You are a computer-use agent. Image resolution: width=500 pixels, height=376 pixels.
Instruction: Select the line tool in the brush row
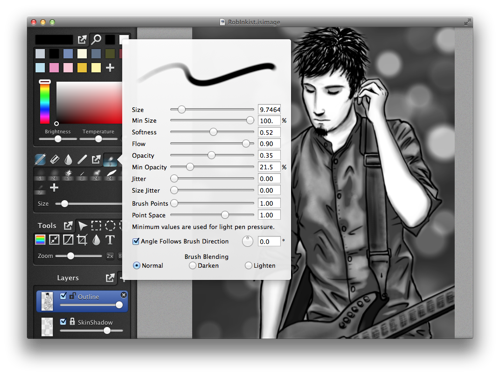click(82, 160)
